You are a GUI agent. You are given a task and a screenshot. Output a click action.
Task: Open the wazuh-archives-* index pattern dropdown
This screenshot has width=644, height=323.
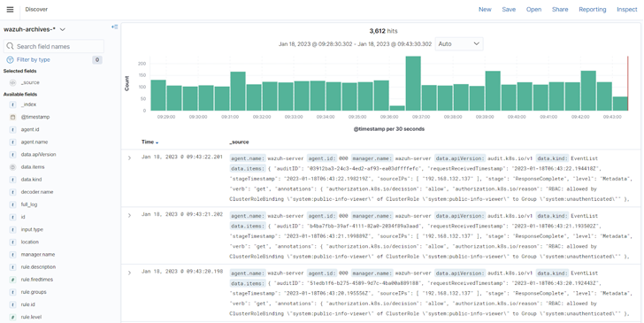pyautogui.click(x=34, y=29)
